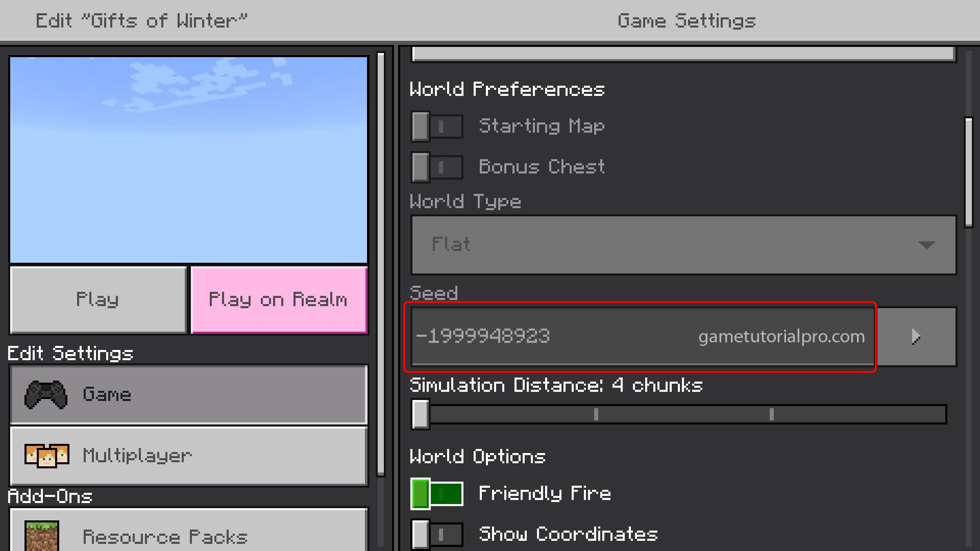
Task: Toggle the Starting Map switch
Action: [436, 127]
